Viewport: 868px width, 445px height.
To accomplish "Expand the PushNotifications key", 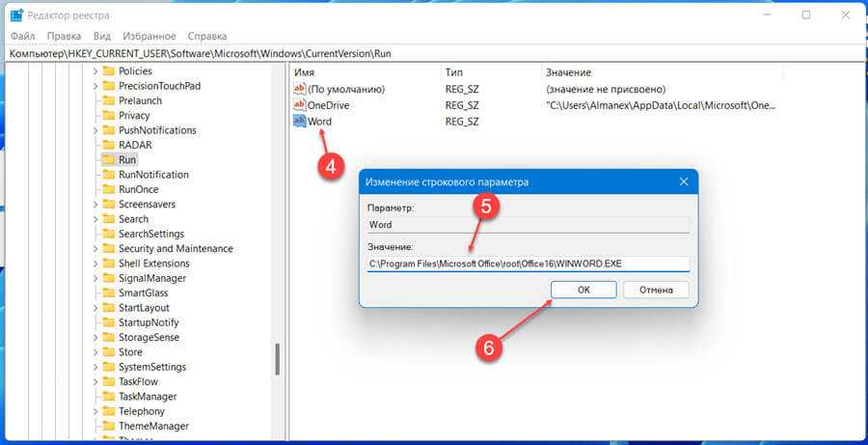I will pyautogui.click(x=95, y=130).
